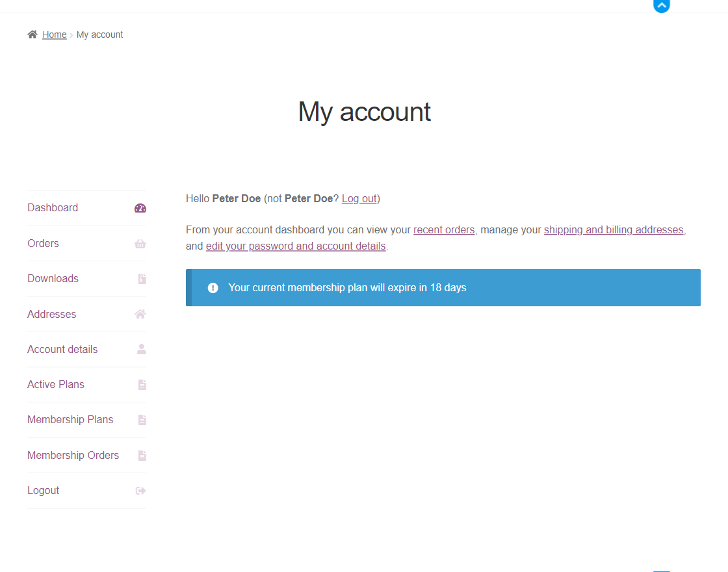The width and height of the screenshot is (728, 572).
Task: Select the Dashboard gauge icon
Action: (x=140, y=207)
